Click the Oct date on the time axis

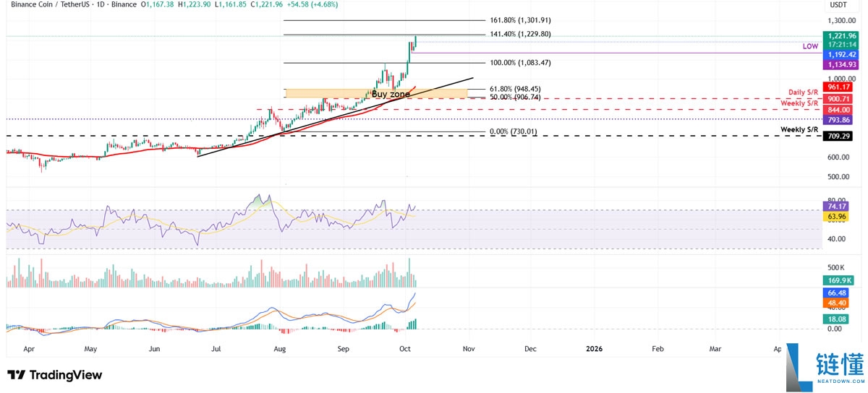(x=407, y=348)
